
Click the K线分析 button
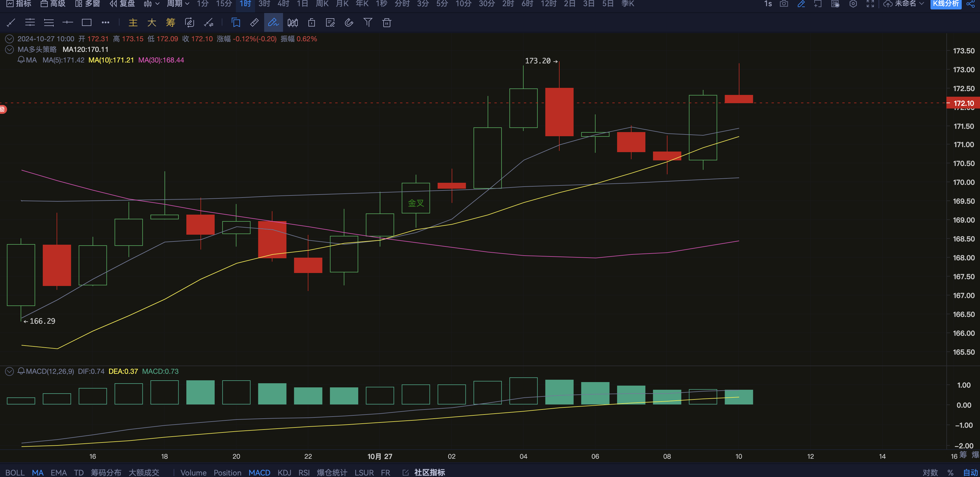pyautogui.click(x=946, y=4)
